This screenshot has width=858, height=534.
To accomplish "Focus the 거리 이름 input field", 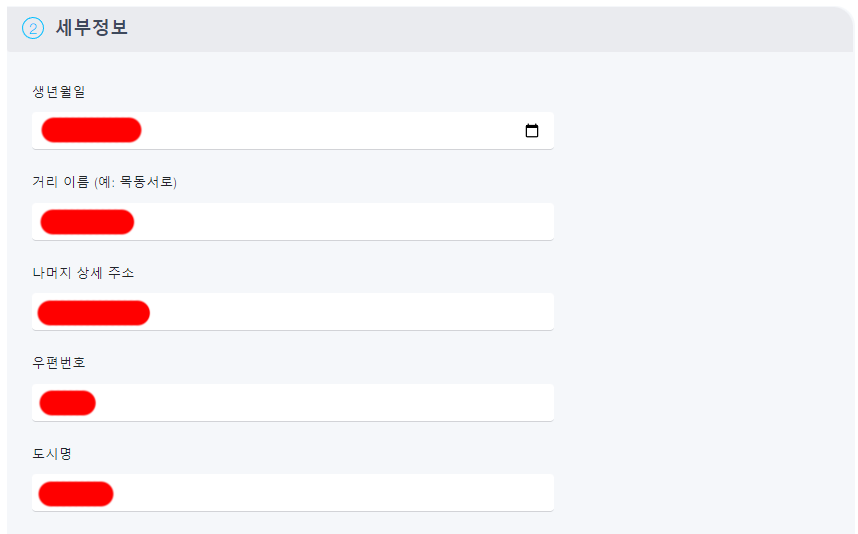I will click(x=293, y=222).
